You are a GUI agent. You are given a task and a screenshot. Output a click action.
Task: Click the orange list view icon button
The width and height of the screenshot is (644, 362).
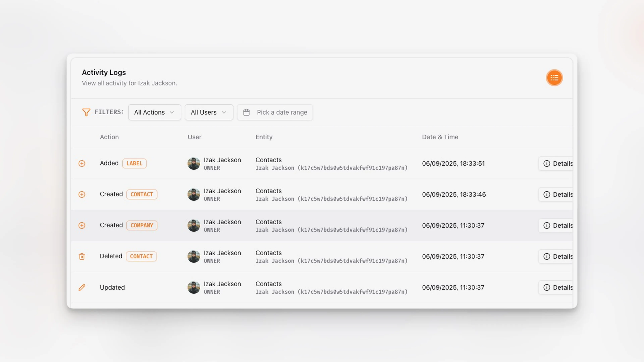pos(554,78)
